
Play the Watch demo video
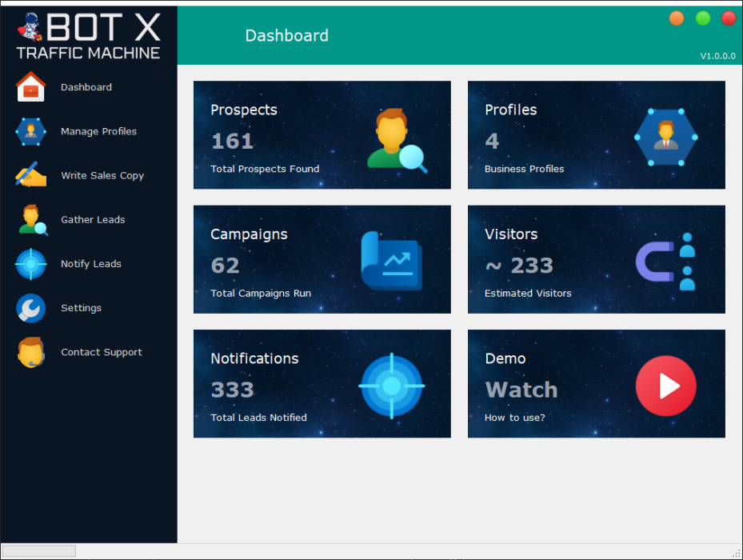pos(665,386)
